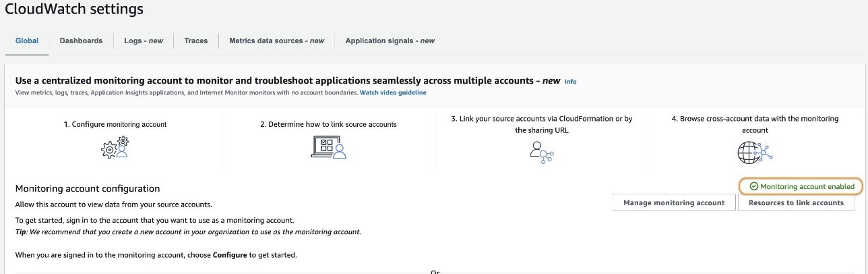This screenshot has height=274, width=868.
Task: Select the Traces tab
Action: [x=196, y=40]
